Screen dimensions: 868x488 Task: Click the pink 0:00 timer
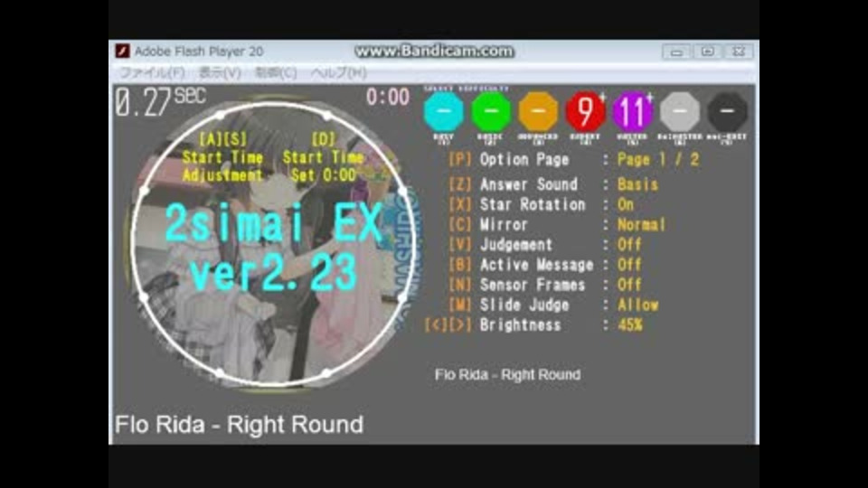coord(388,98)
